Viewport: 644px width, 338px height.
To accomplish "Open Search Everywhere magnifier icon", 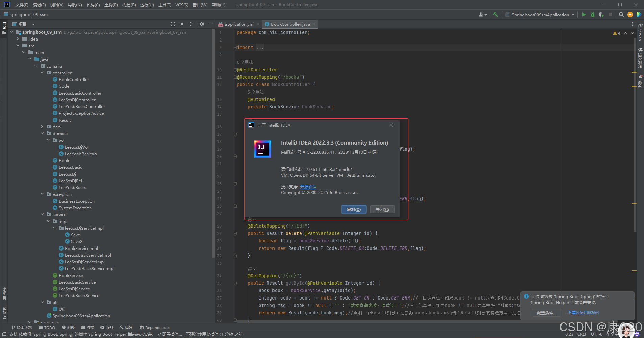I will click(621, 15).
